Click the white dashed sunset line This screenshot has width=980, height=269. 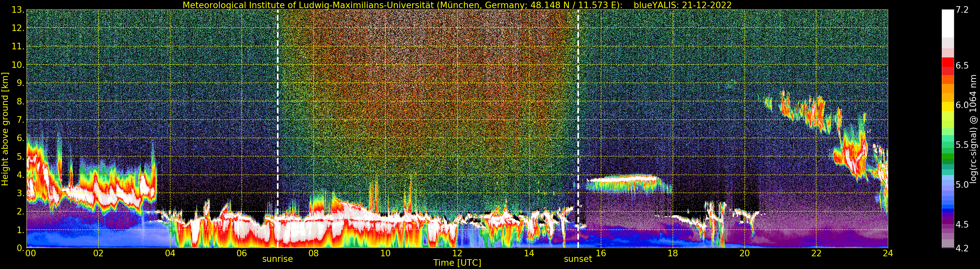578,129
